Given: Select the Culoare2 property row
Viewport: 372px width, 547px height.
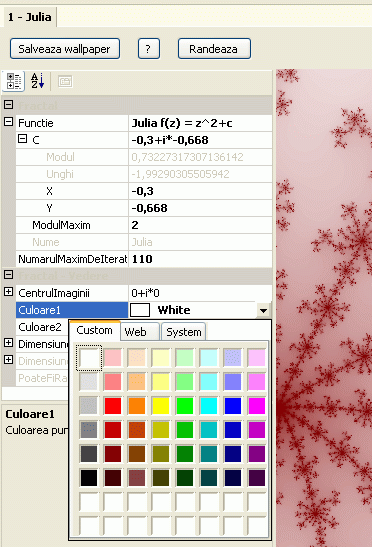Looking at the screenshot, I should click(42, 327).
